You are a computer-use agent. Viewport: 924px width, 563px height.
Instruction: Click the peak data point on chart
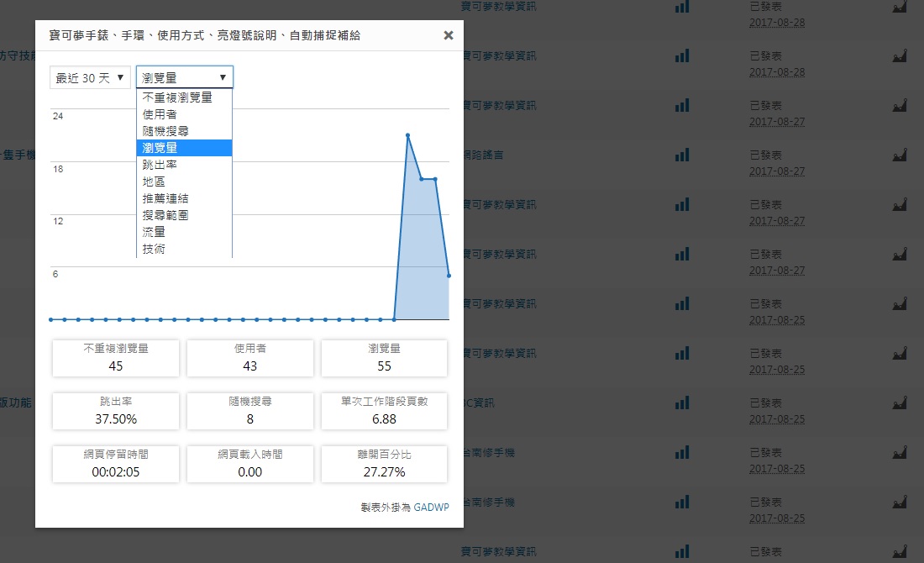(407, 134)
